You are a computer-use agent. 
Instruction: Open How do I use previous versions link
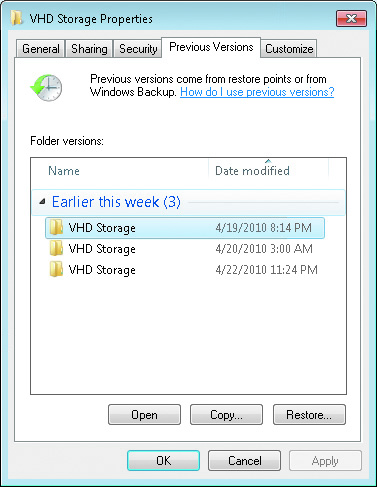tap(257, 92)
